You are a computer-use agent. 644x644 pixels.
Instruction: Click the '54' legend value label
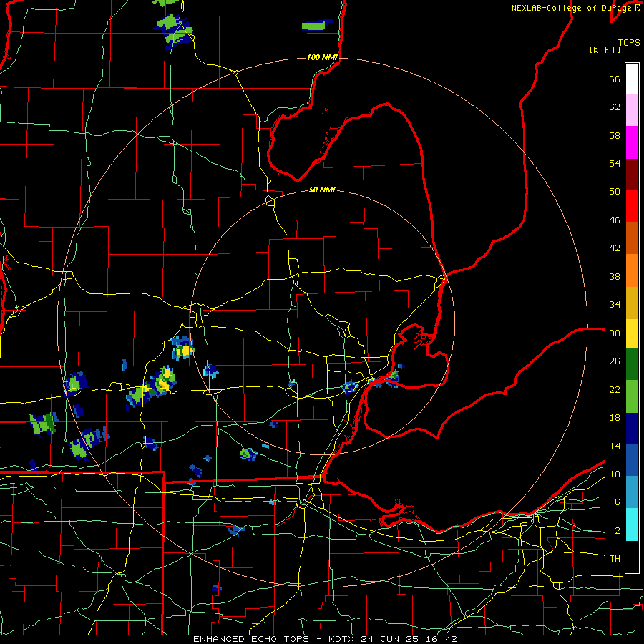[x=615, y=163]
